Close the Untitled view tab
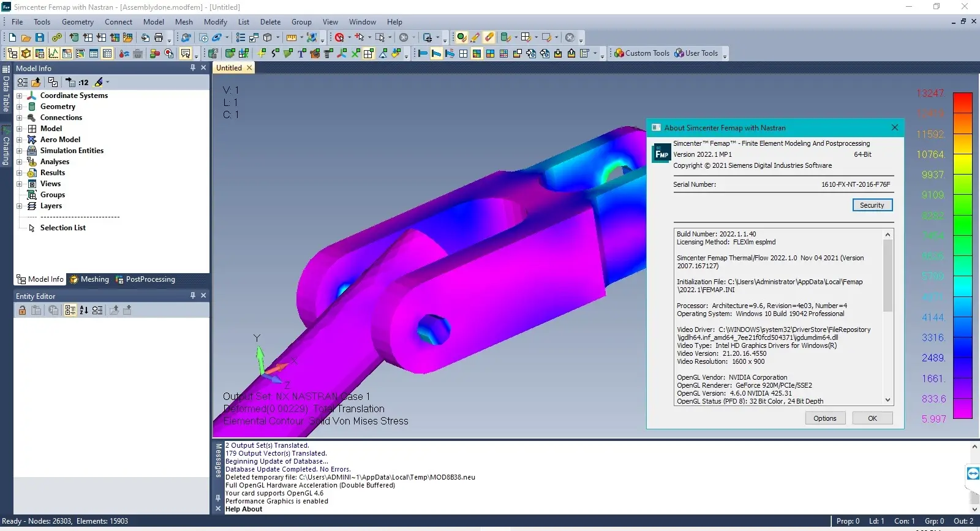 [249, 68]
